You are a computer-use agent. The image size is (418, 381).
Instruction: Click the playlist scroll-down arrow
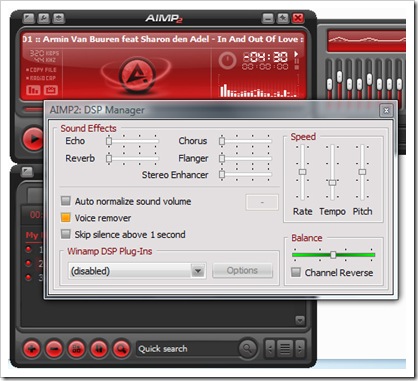(x=300, y=320)
